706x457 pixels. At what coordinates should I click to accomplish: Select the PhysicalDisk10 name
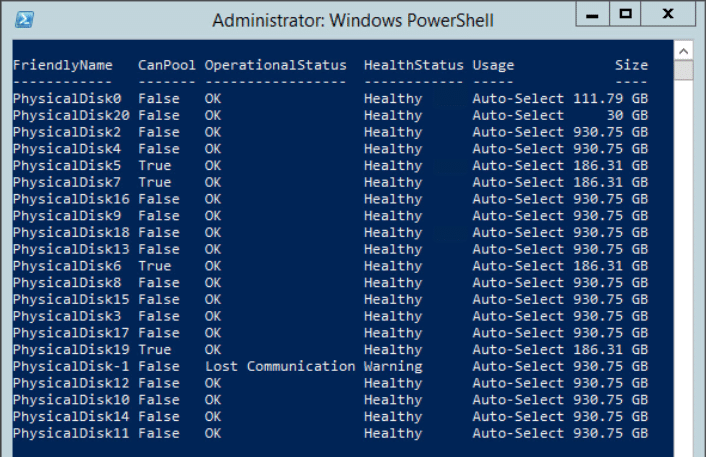point(71,400)
